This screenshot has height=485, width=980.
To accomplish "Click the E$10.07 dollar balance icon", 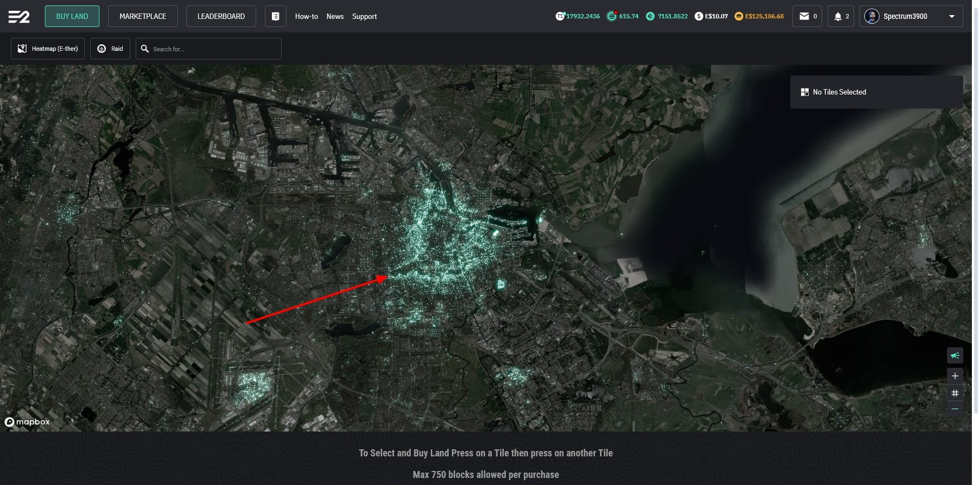I will click(x=699, y=16).
